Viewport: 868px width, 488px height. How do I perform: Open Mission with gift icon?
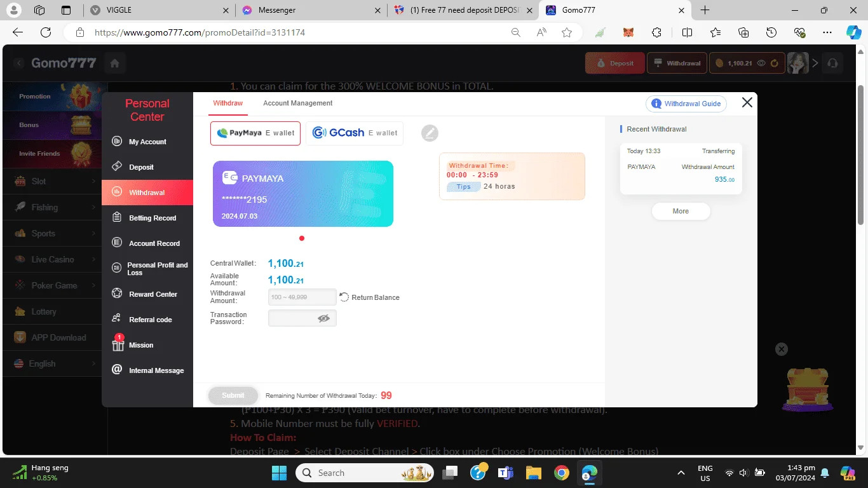click(x=147, y=345)
